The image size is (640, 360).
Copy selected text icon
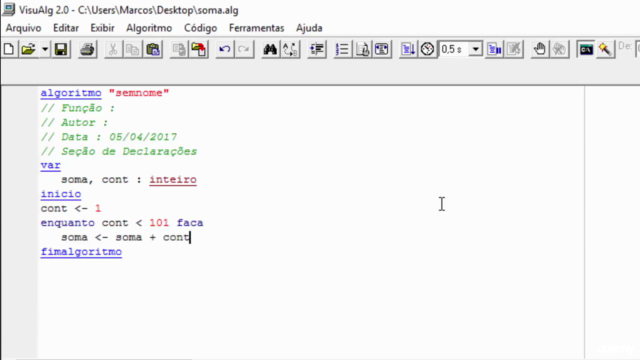click(x=133, y=49)
